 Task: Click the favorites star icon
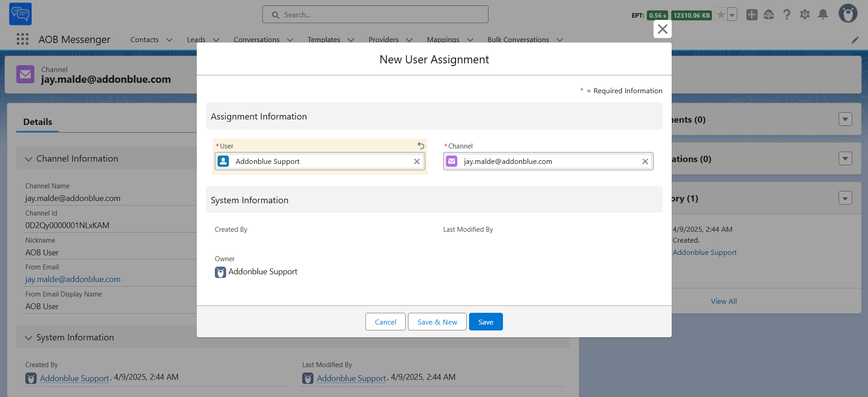coord(721,15)
